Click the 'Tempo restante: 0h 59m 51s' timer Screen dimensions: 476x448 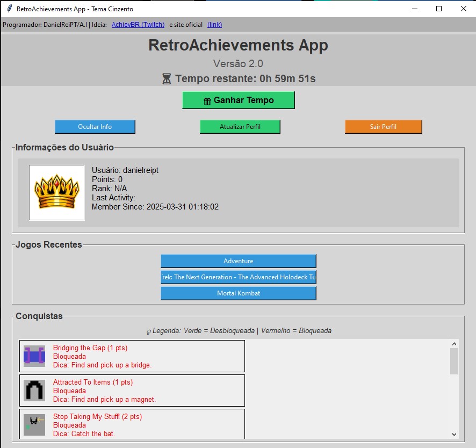click(x=246, y=78)
